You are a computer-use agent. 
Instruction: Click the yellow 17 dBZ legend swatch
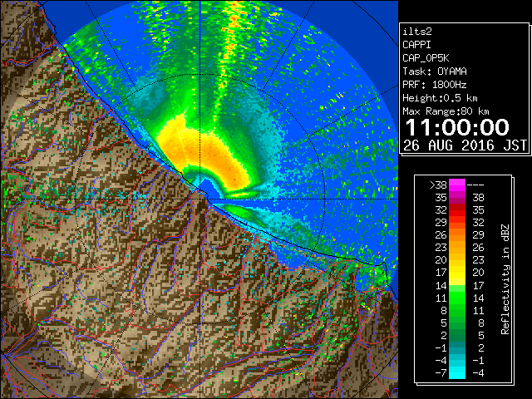(x=457, y=273)
